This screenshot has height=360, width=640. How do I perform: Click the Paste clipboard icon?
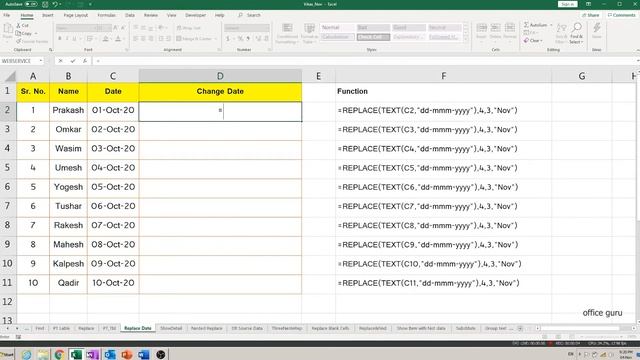tap(8, 29)
